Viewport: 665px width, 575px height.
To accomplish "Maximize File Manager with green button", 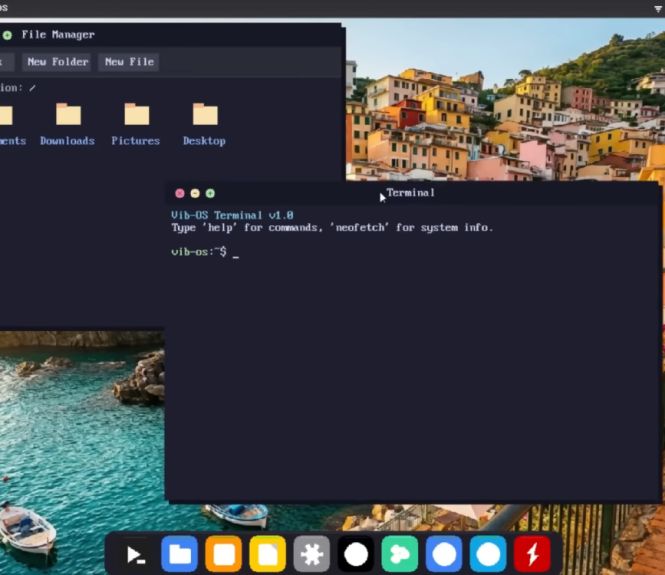I will click(8, 35).
